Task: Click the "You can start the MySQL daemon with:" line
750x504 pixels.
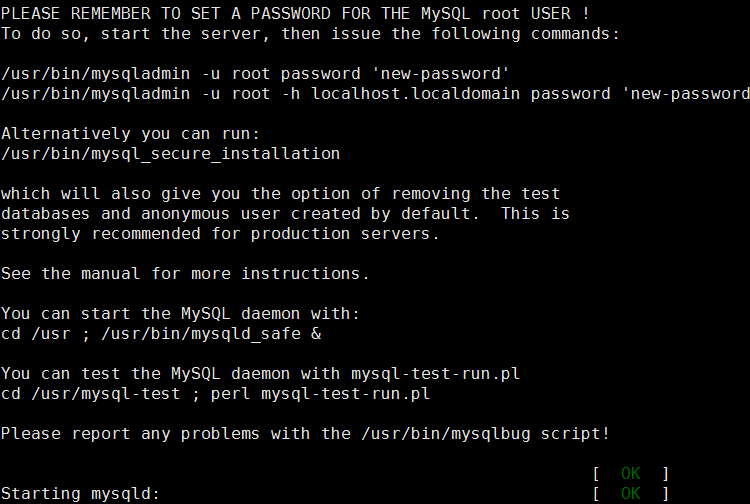Action: (180, 313)
